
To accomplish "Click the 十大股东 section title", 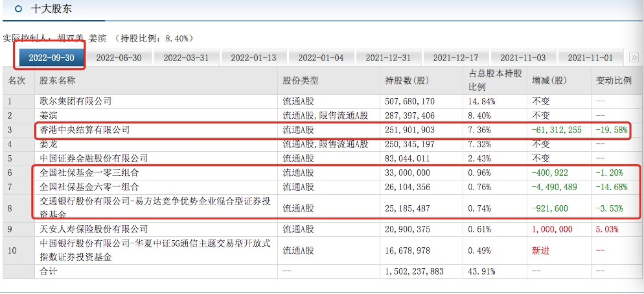I will tap(51, 9).
